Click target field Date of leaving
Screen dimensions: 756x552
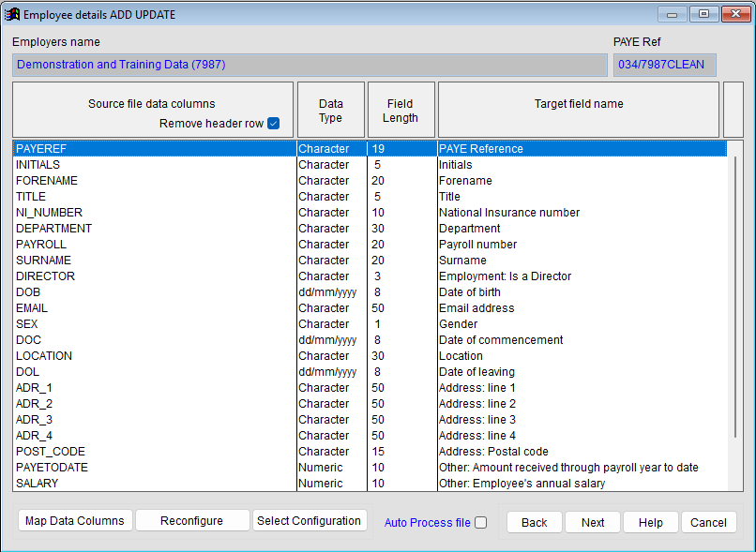(476, 371)
